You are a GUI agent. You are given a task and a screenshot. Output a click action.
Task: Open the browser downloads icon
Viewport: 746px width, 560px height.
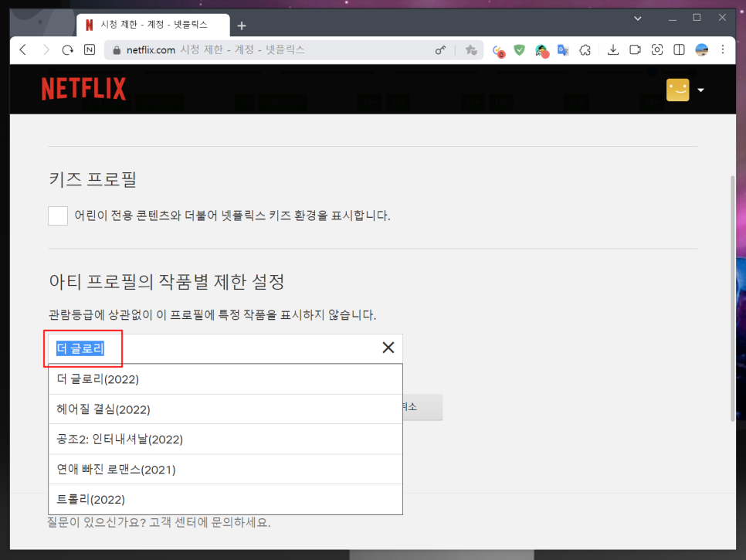coord(613,49)
